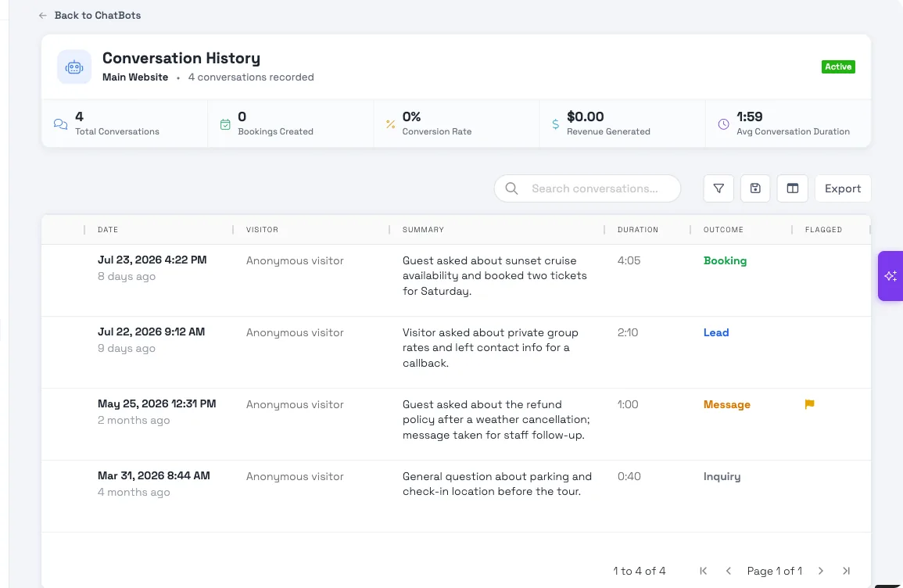This screenshot has height=588, width=903.
Task: Click the Conversation History heading
Action: 181,58
